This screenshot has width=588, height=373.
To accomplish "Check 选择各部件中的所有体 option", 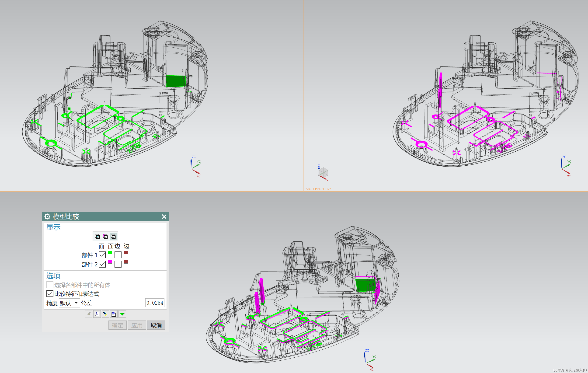I will [50, 285].
